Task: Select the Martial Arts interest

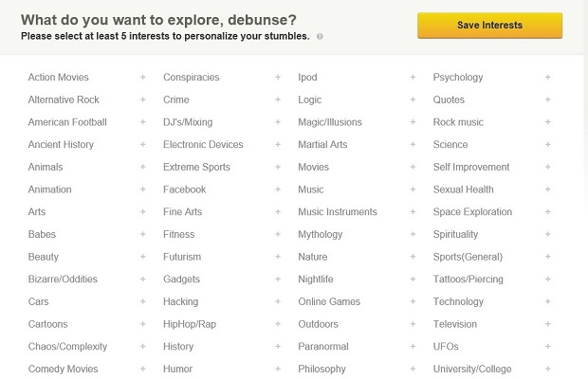Action: click(322, 145)
